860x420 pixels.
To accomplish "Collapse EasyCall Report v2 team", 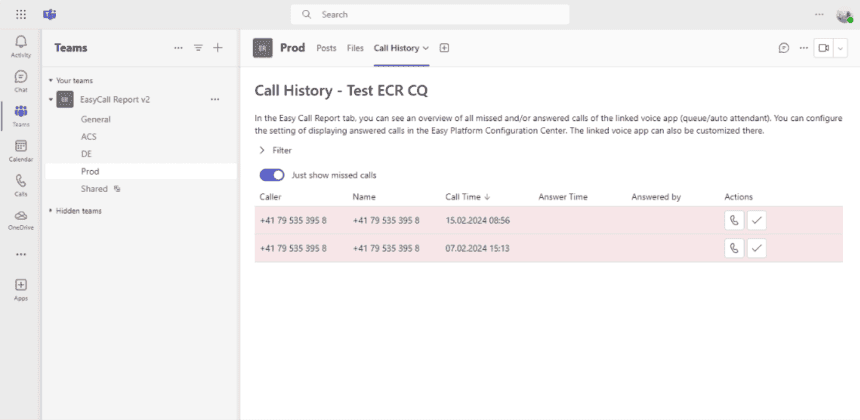I will pyautogui.click(x=50, y=99).
